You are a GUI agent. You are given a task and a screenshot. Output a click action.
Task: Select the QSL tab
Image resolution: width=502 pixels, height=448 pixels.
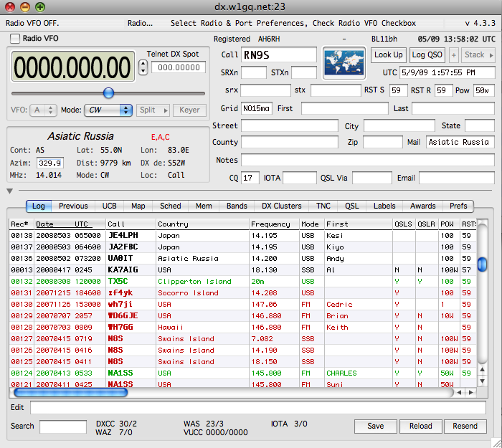pos(351,206)
